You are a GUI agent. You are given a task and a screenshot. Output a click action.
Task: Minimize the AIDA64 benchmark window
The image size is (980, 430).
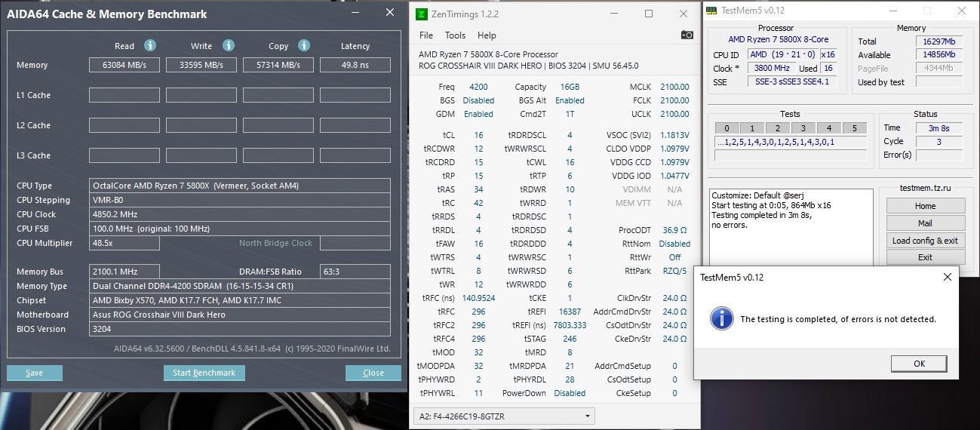point(355,13)
